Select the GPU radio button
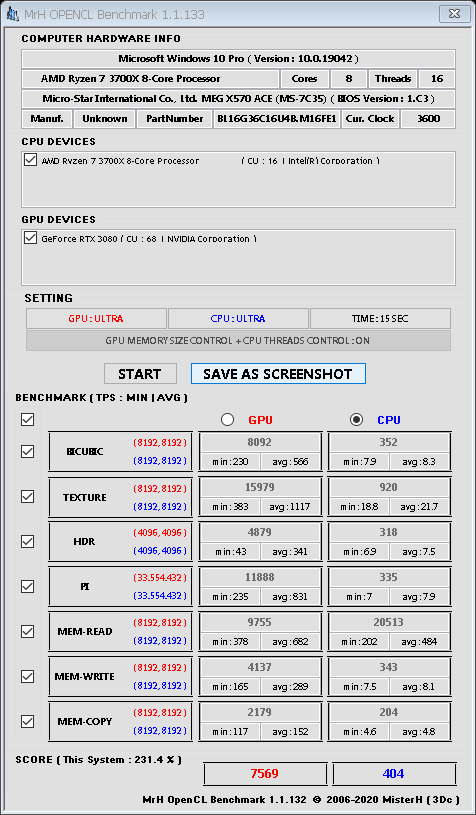The width and height of the screenshot is (476, 815). click(227, 419)
